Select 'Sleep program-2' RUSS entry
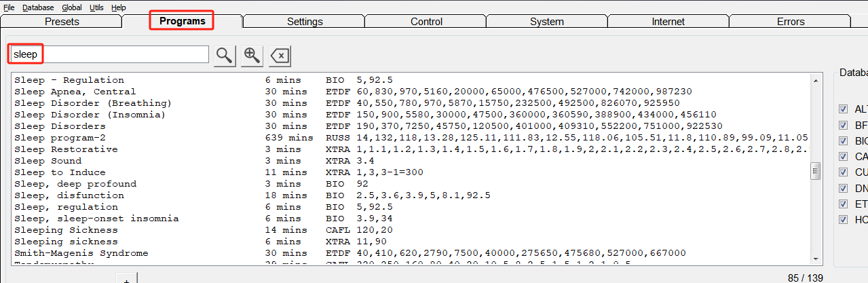868x283 pixels. pyautogui.click(x=411, y=138)
